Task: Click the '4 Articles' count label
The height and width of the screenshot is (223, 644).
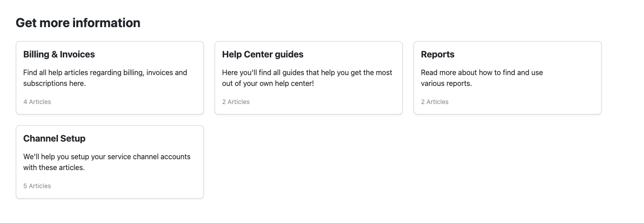Action: [x=37, y=102]
